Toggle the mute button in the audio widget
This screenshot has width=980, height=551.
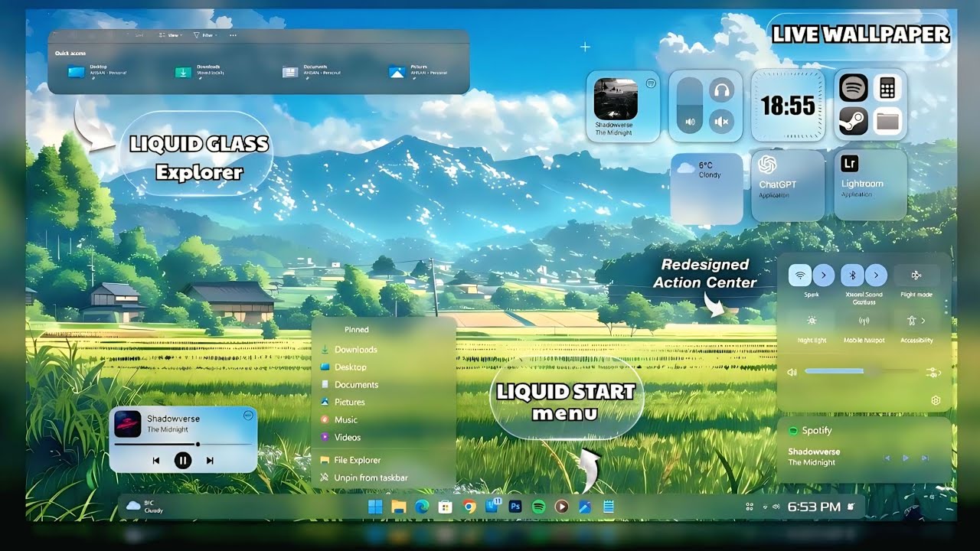[721, 121]
